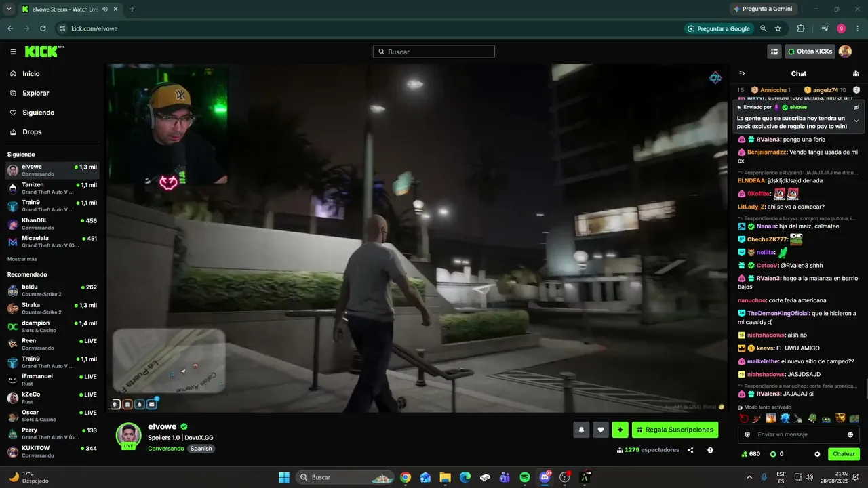
Task: Click the green sparkle subscribe button
Action: tap(620, 429)
